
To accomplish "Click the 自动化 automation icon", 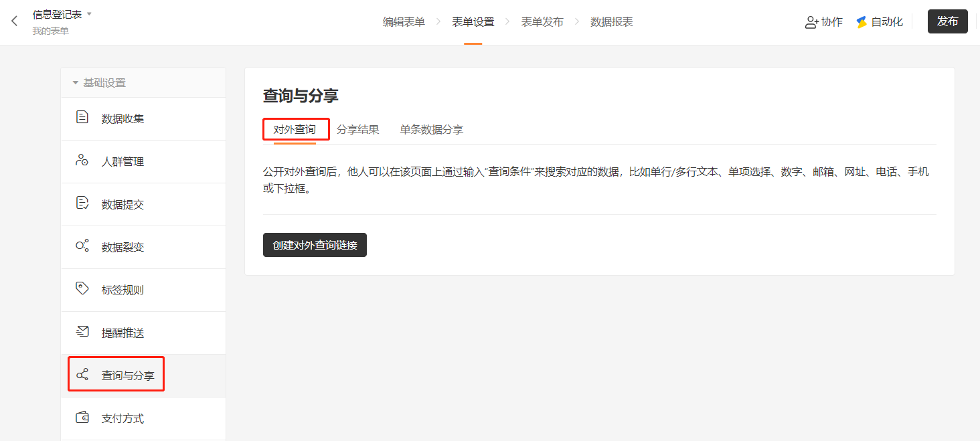I will [x=862, y=22].
